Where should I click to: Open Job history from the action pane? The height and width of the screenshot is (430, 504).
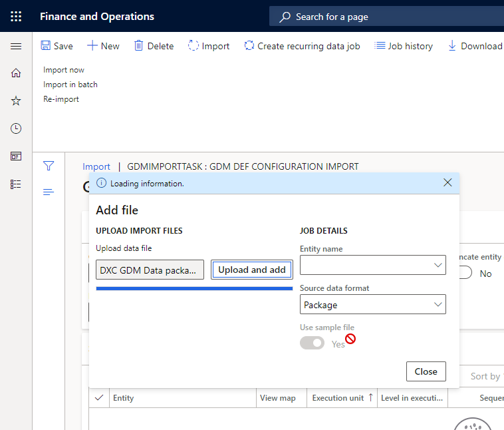click(404, 46)
